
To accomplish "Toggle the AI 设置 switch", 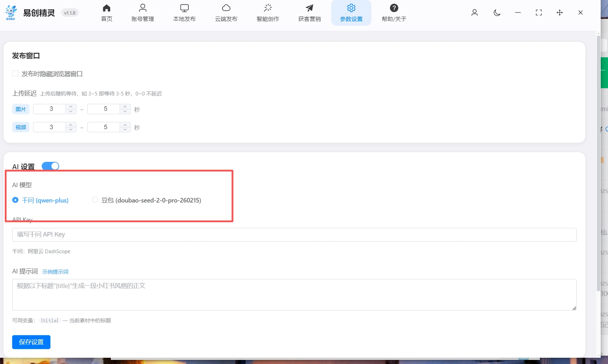I will pyautogui.click(x=50, y=166).
